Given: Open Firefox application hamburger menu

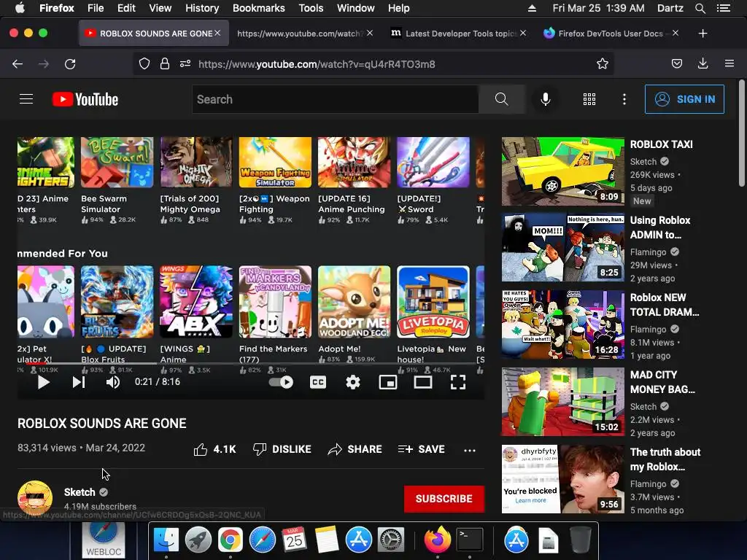Looking at the screenshot, I should click(x=729, y=64).
